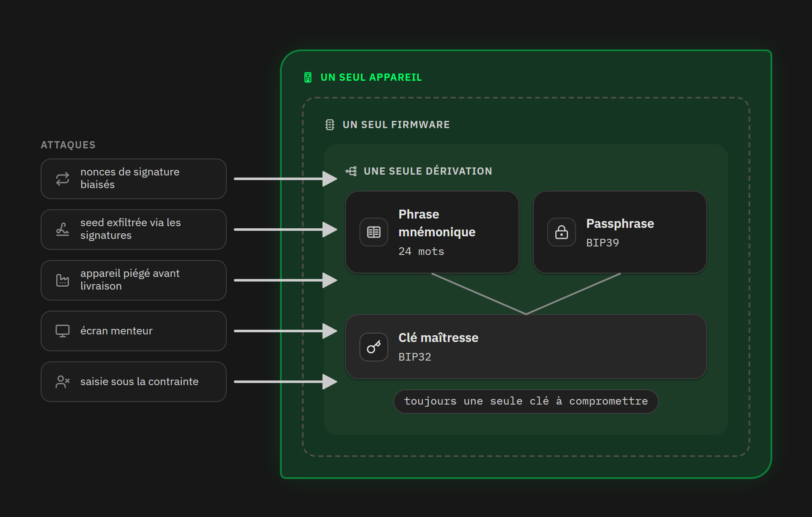The image size is (812, 517).
Task: Click the padlock icon in Passphrase card
Action: [x=562, y=232]
